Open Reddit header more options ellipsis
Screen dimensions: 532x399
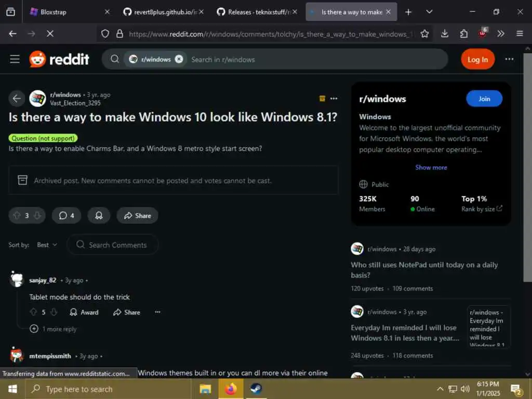click(509, 59)
